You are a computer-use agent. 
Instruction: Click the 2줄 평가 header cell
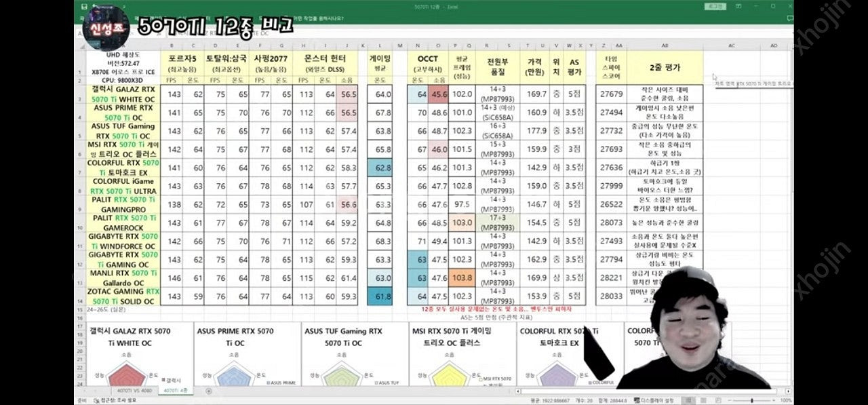click(x=665, y=68)
